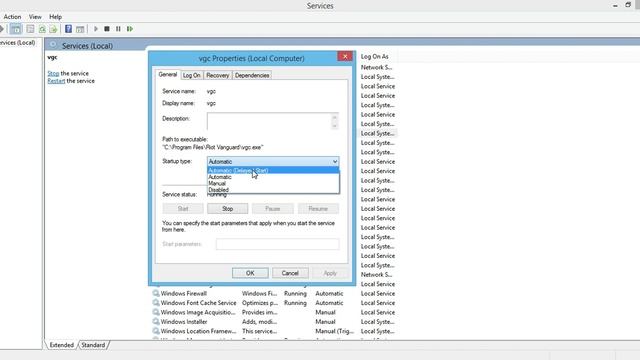
Task: Click the 'This service...' description cell
Action: (259, 331)
